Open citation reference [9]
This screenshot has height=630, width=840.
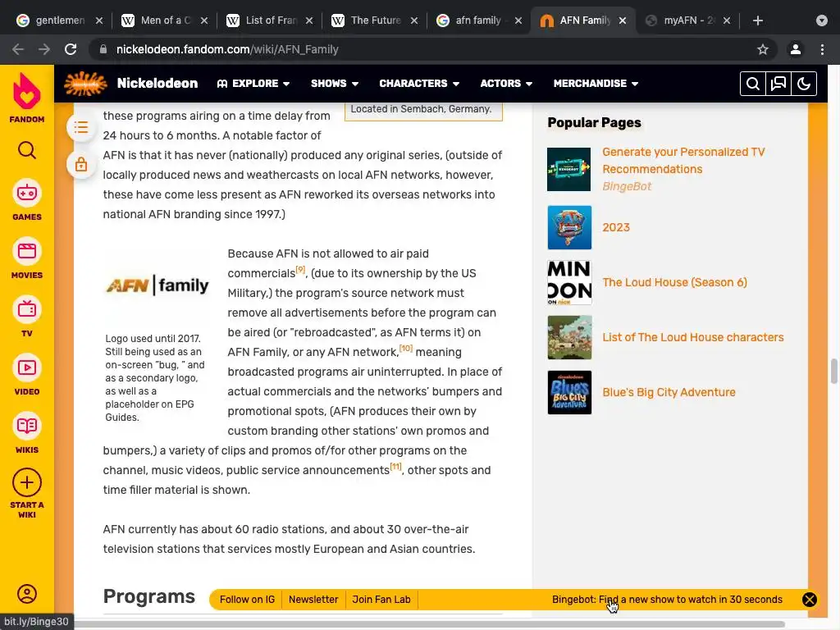pos(300,269)
